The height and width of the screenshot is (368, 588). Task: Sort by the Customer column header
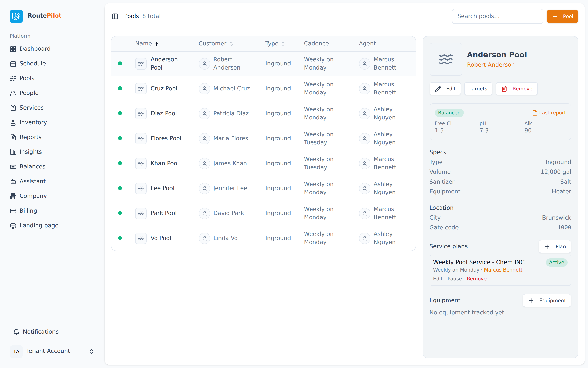[216, 44]
